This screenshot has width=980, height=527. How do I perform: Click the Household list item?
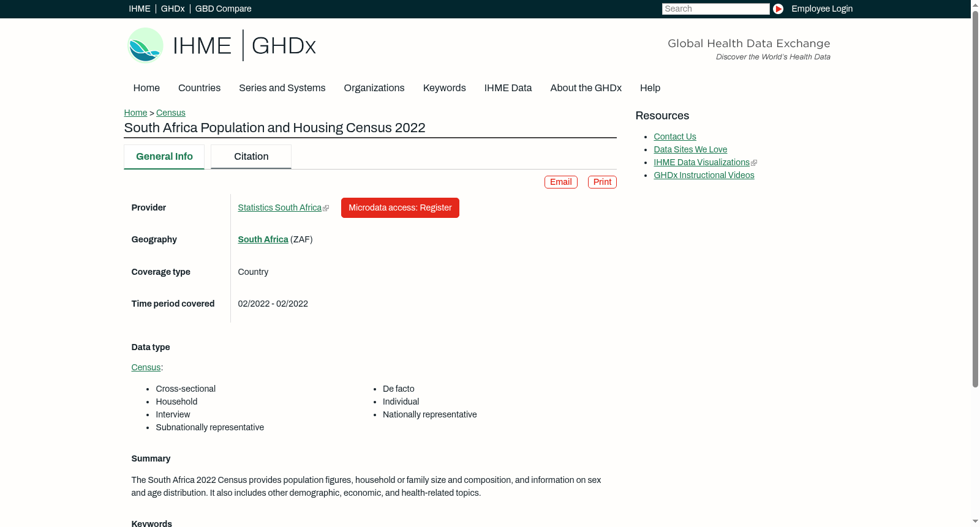click(x=176, y=402)
